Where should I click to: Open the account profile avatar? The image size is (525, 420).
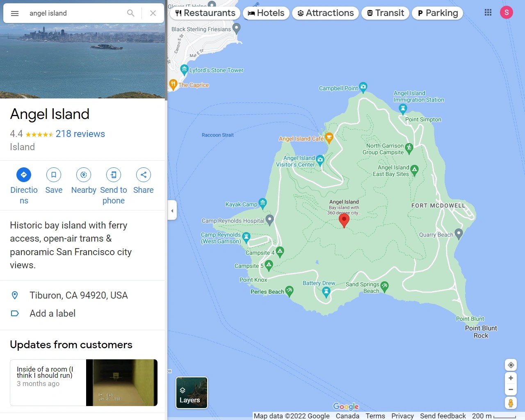pos(507,12)
